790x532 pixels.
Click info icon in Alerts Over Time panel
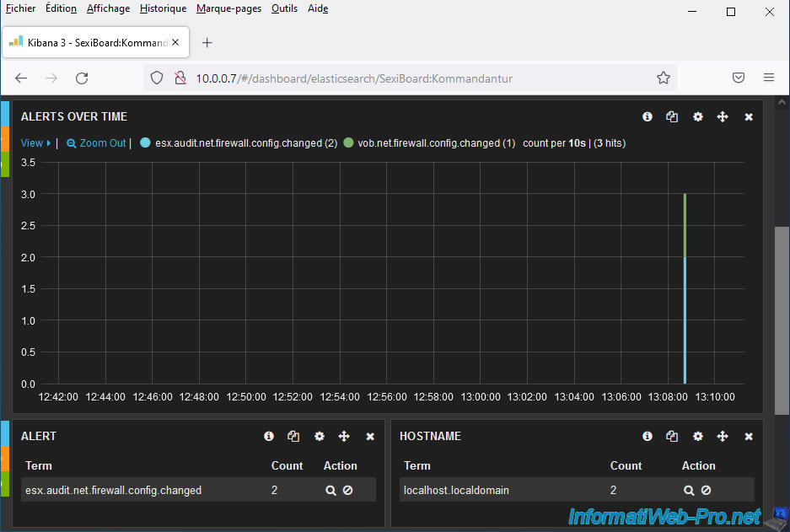coord(648,117)
